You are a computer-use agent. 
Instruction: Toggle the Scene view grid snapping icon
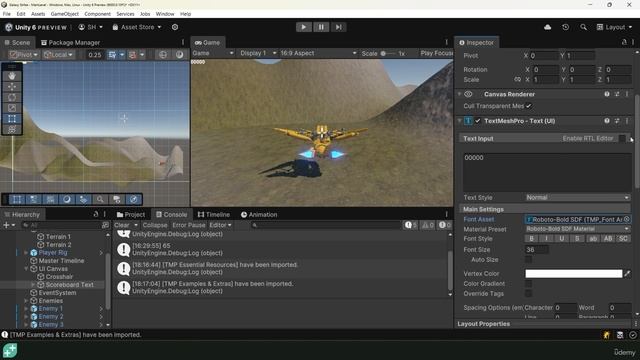point(112,55)
